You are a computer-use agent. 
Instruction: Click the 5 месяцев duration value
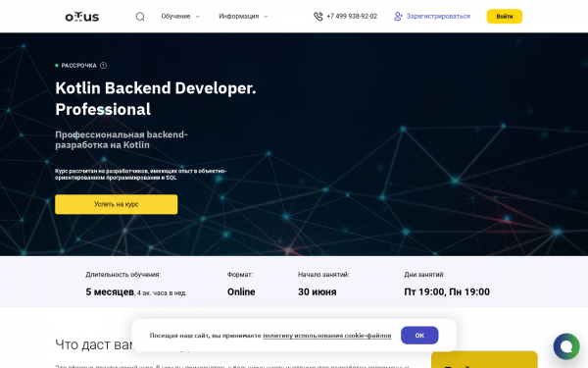110,291
